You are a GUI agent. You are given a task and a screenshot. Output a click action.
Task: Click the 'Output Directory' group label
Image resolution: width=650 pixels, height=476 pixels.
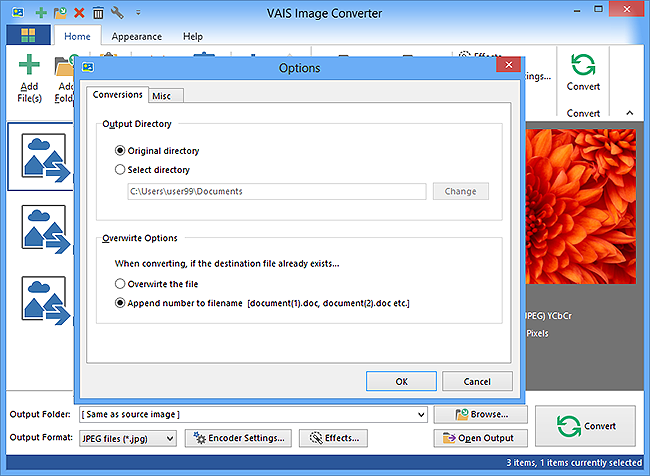tap(137, 124)
